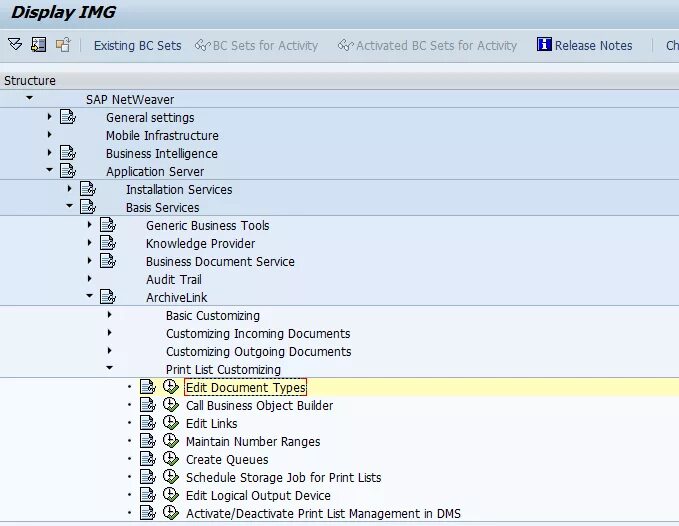Click Activated BC Sets for Activity
This screenshot has width=679, height=526.
pos(427,45)
